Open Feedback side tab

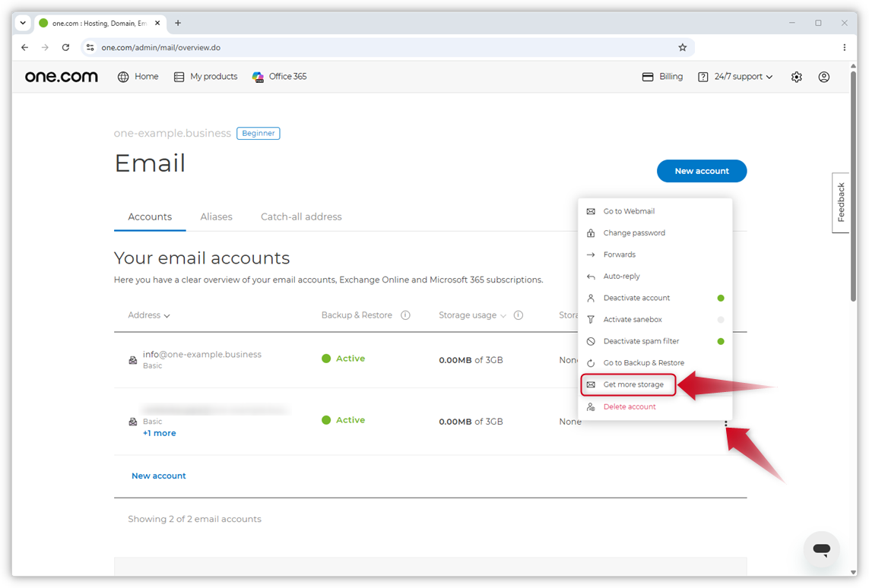(840, 203)
